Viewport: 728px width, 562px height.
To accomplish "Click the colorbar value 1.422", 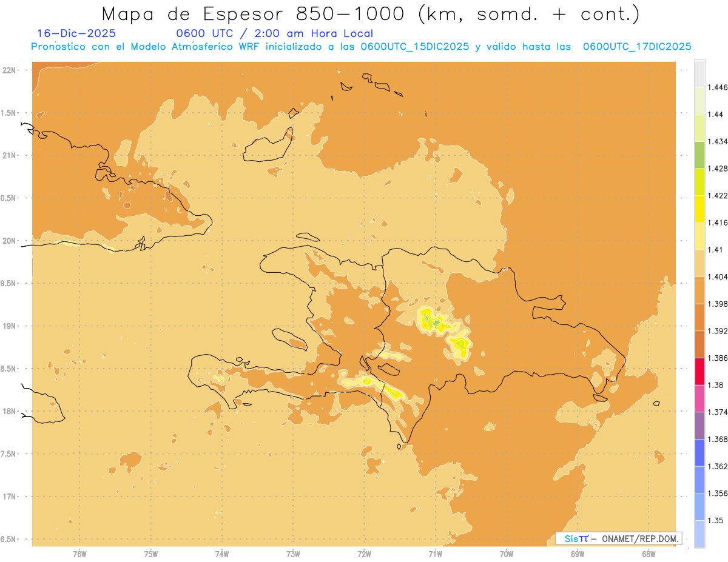I will coord(718,195).
